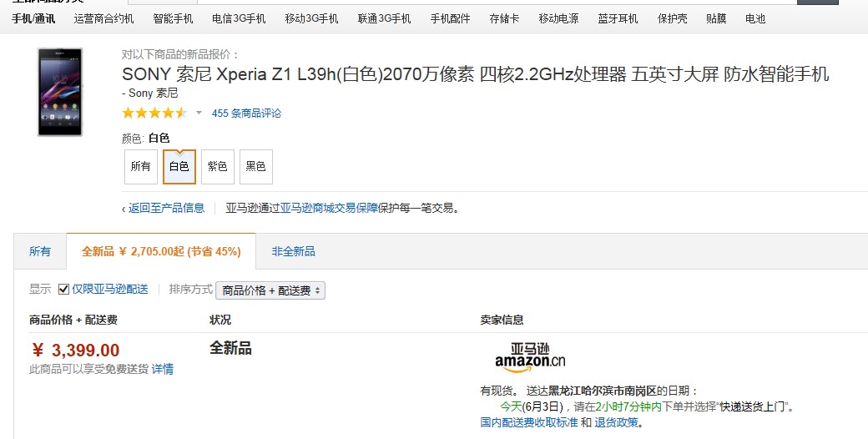Open the 455 条商品评论 reviews link
Viewport: 868px width, 439px height.
tap(246, 114)
